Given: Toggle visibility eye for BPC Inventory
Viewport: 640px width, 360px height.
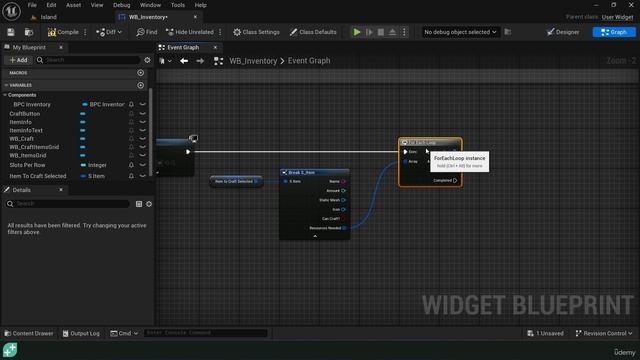Looking at the screenshot, I should pyautogui.click(x=142, y=104).
